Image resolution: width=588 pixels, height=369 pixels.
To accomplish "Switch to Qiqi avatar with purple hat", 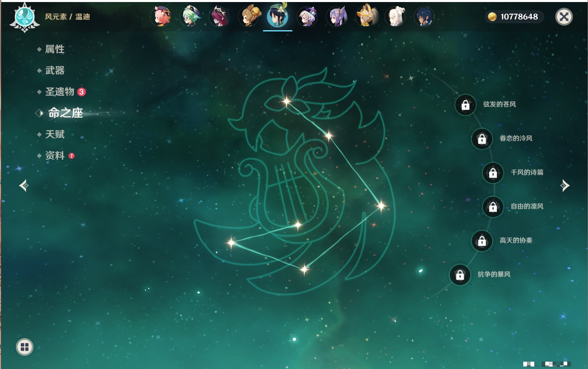I will click(x=307, y=17).
